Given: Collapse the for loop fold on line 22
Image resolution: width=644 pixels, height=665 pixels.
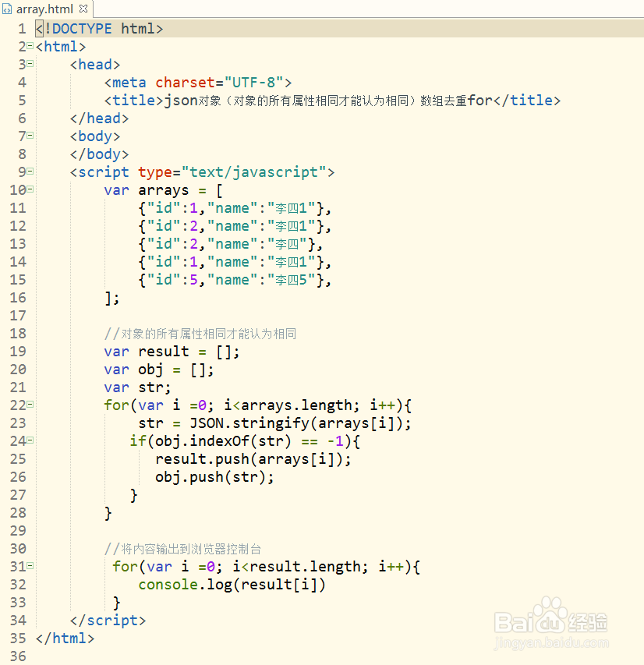Looking at the screenshot, I should 30,404.
